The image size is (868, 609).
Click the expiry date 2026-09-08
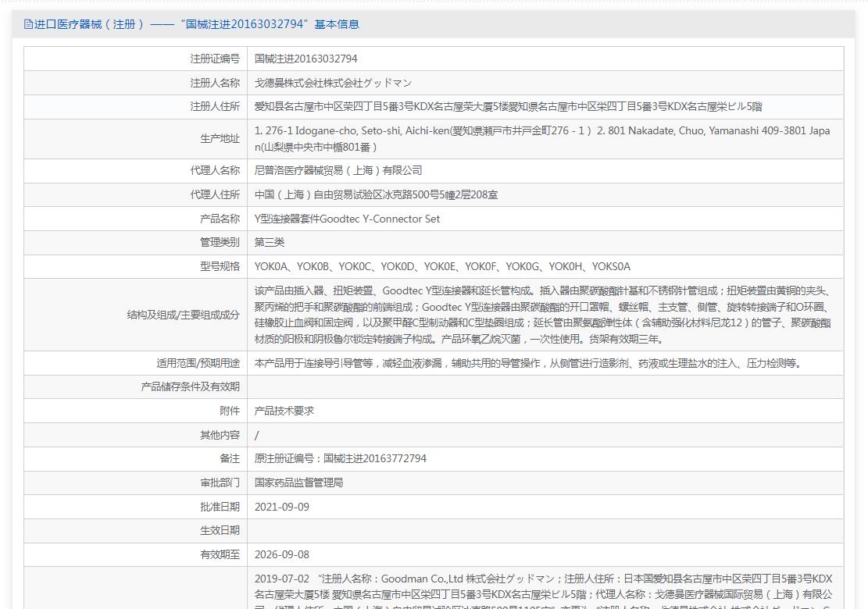282,554
